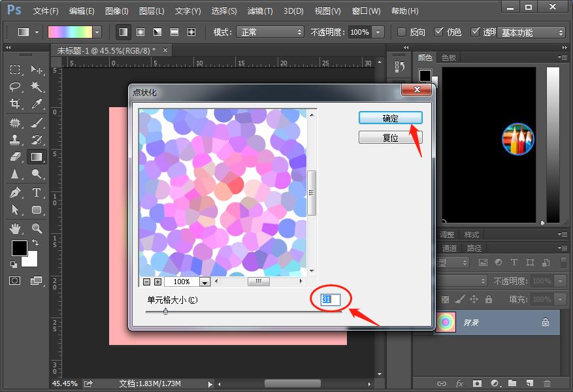
Task: Select the Crop tool in toolbar
Action: pyautogui.click(x=16, y=104)
